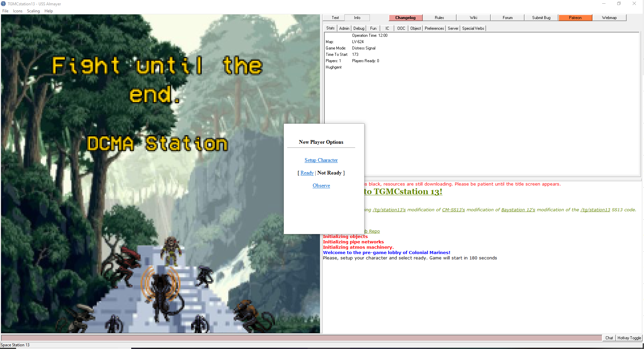The image size is (644, 349).
Task: Open the /tg/station13's link
Action: (389, 210)
